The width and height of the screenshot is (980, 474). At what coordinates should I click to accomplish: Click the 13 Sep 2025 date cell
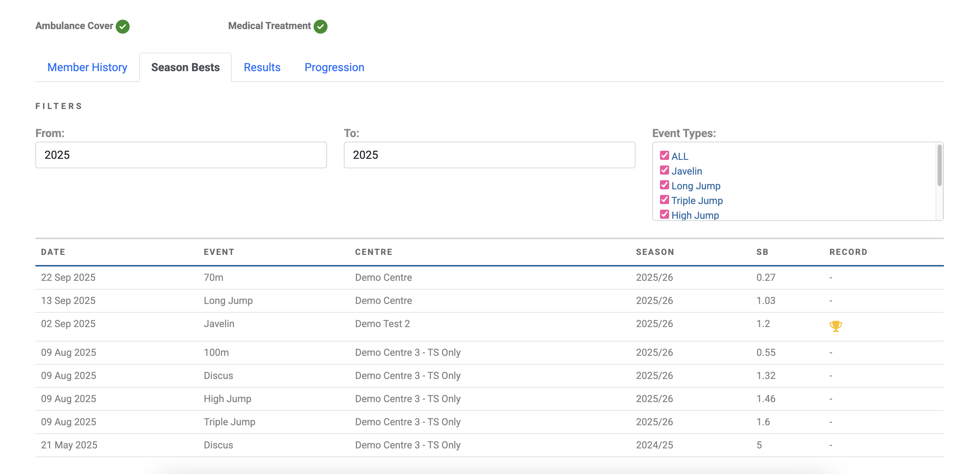coord(68,300)
